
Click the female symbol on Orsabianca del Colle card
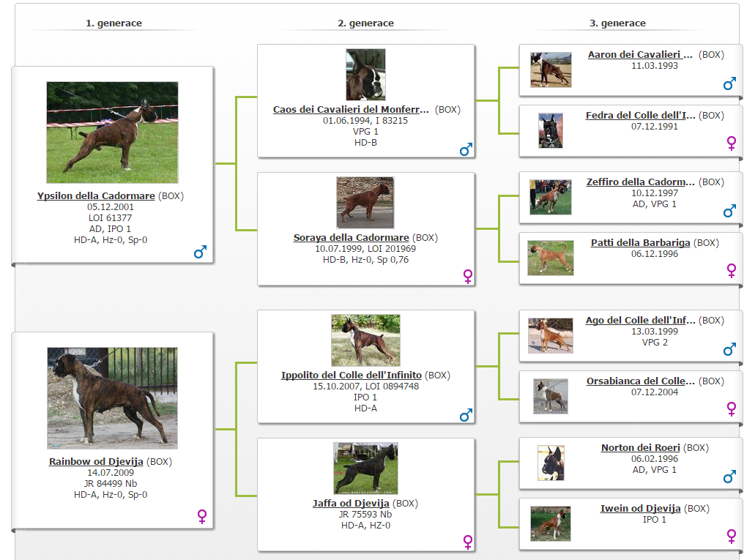point(732,408)
